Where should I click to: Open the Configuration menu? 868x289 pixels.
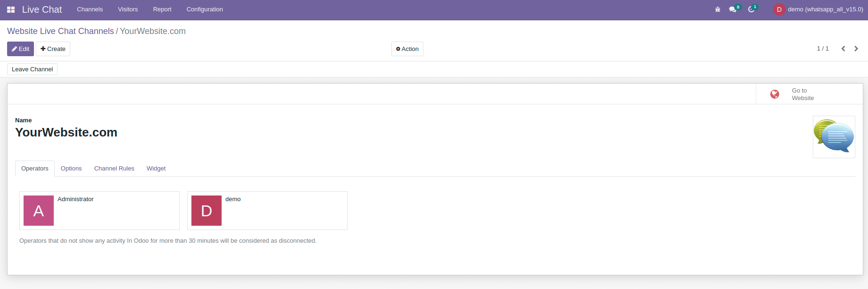pos(205,9)
